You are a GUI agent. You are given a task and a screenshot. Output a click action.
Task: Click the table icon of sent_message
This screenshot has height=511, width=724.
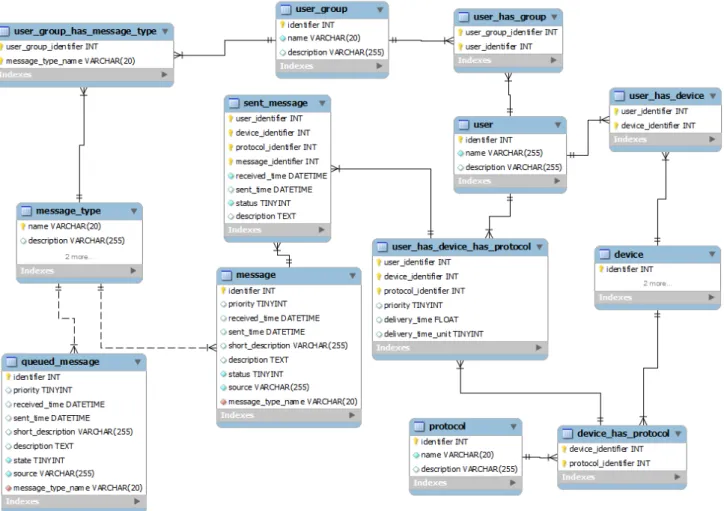click(234, 103)
